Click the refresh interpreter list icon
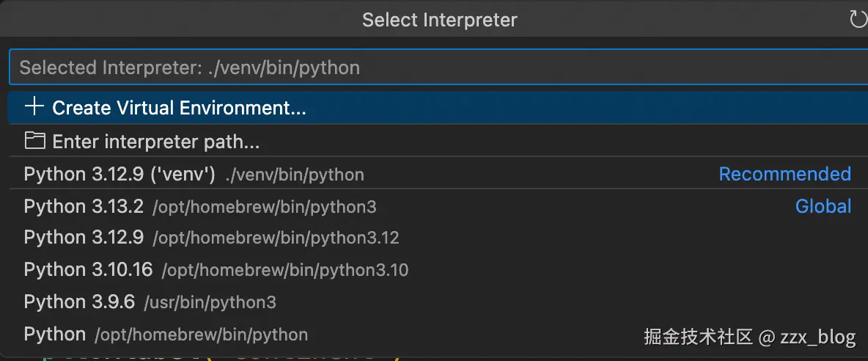The height and width of the screenshot is (361, 868). pos(858,19)
